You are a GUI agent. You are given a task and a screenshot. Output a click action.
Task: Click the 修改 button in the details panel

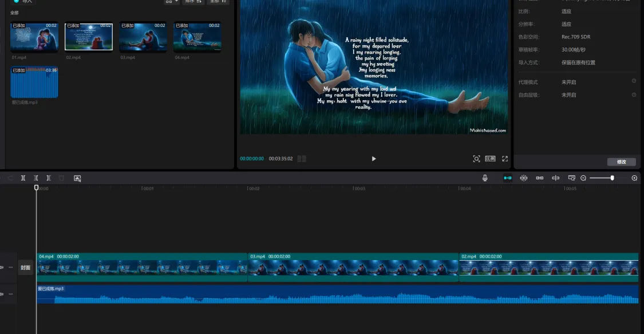pos(621,162)
